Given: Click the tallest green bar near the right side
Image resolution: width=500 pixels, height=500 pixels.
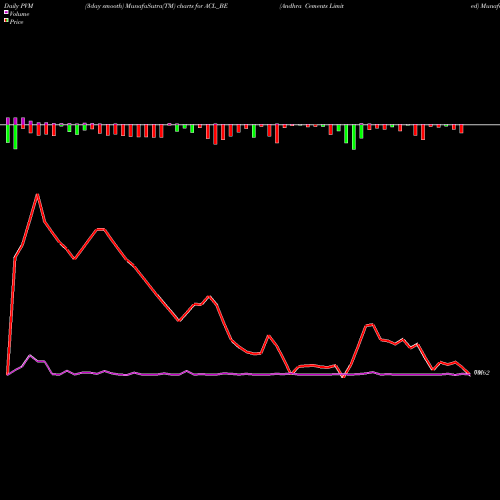Looking at the screenshot, I should 354,137.
